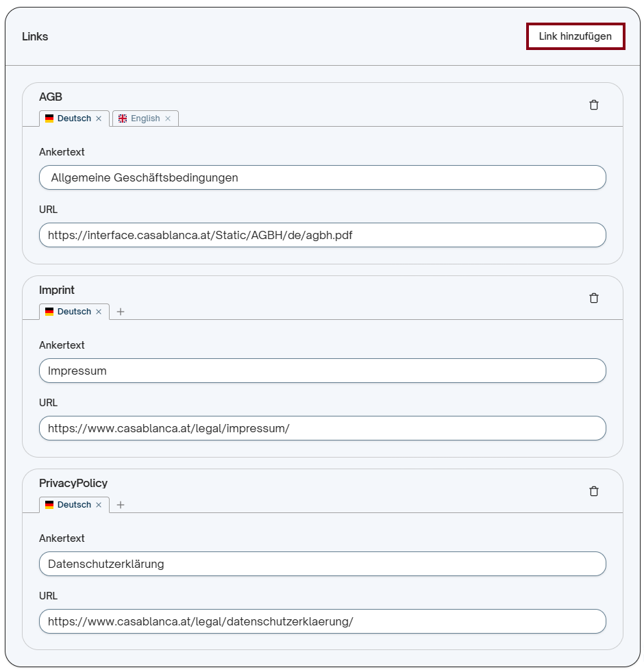Remove the English tab from AGB
Image resolution: width=644 pixels, height=672 pixels.
click(x=168, y=119)
